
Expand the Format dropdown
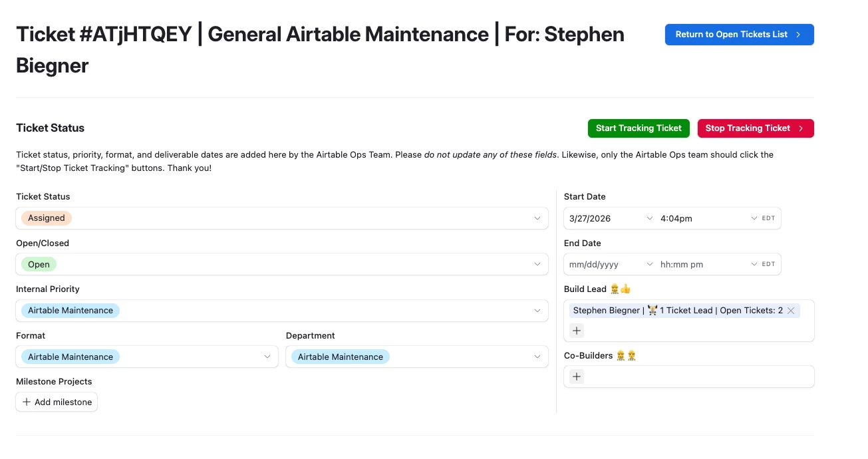[x=267, y=357]
